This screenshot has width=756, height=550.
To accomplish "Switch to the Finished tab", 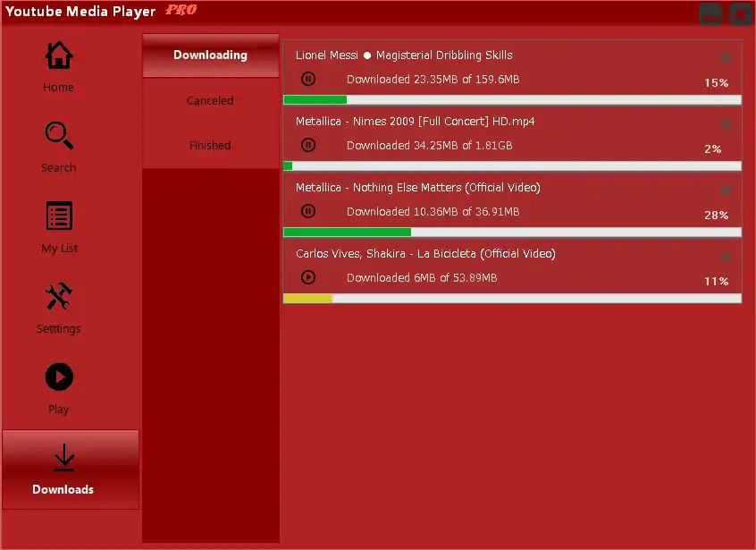I will click(x=210, y=145).
